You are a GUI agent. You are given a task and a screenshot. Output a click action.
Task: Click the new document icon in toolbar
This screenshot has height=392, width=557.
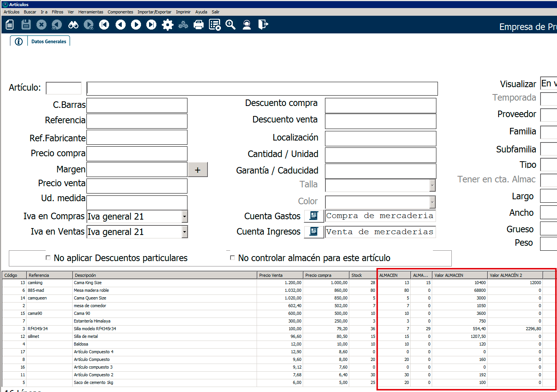[x=10, y=25]
